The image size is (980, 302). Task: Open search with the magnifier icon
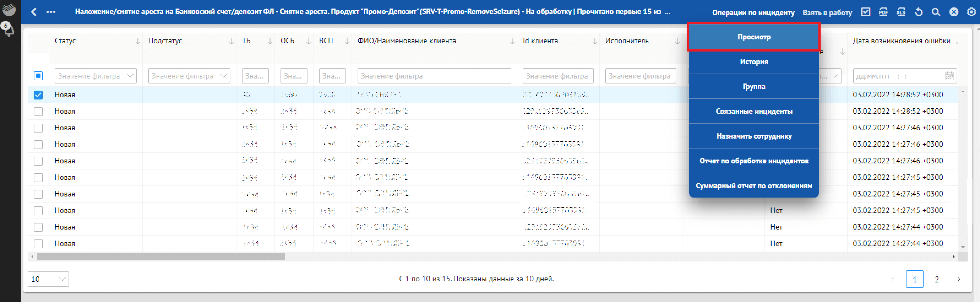[936, 12]
